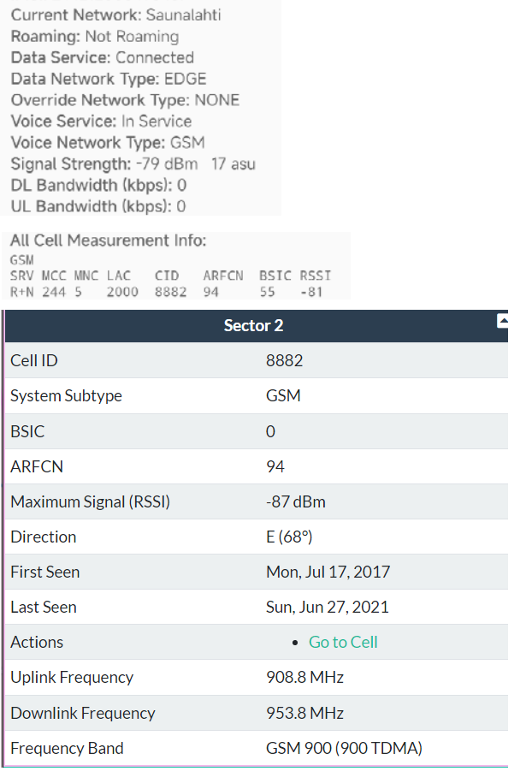
Task: Click the Current Network Saunalahti line
Action: 115,15
